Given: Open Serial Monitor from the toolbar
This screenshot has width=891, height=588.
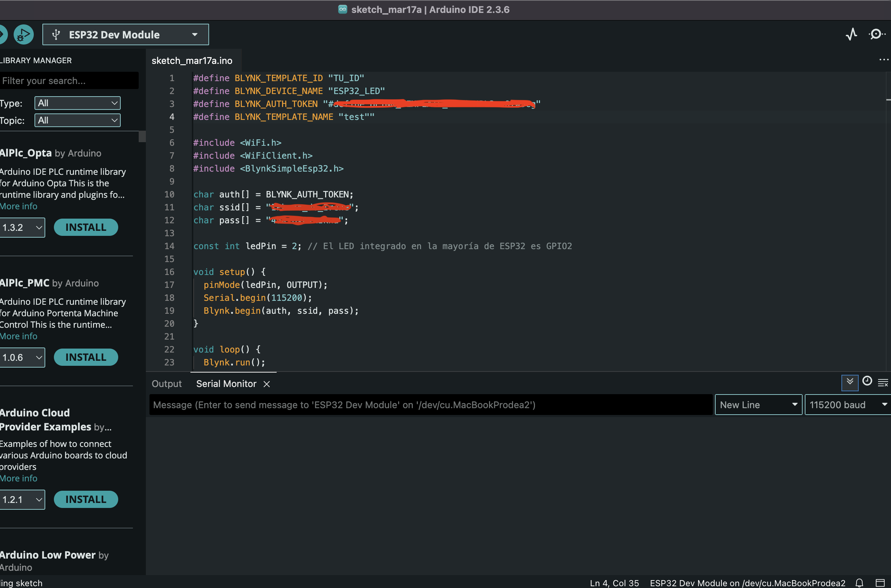Looking at the screenshot, I should tap(876, 34).
